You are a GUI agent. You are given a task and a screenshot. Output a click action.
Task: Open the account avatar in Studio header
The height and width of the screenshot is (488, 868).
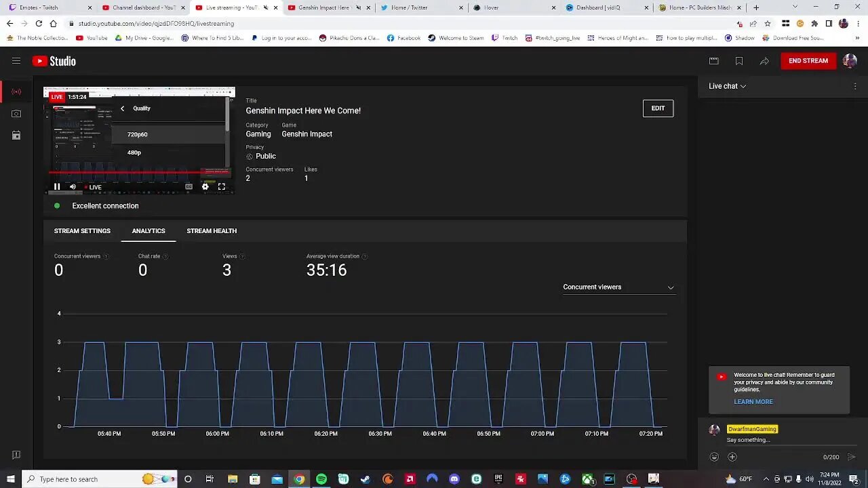click(850, 61)
